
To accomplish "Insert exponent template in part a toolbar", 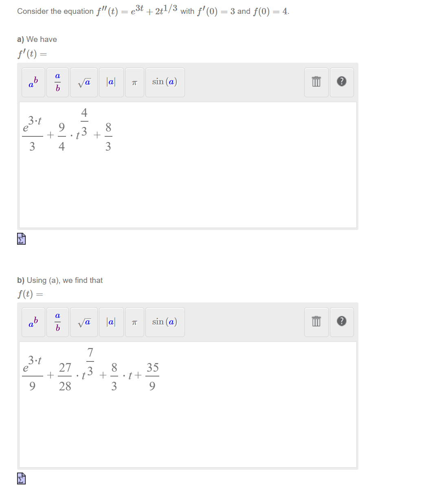I will pyautogui.click(x=33, y=82).
